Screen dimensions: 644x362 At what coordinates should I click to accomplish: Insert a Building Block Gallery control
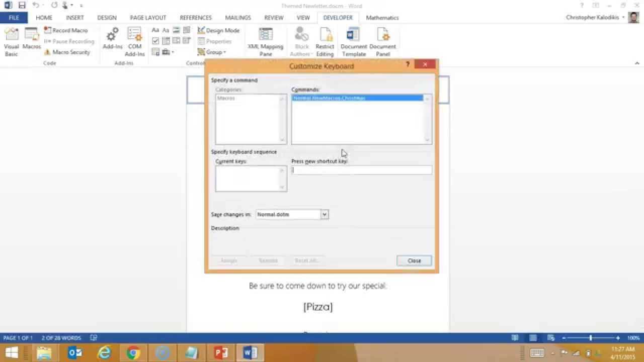(187, 31)
